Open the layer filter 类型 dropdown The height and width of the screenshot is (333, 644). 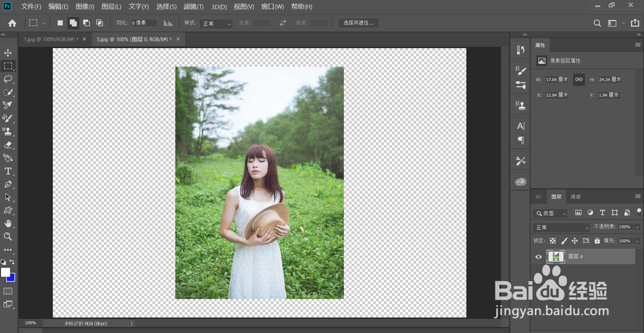click(x=550, y=213)
